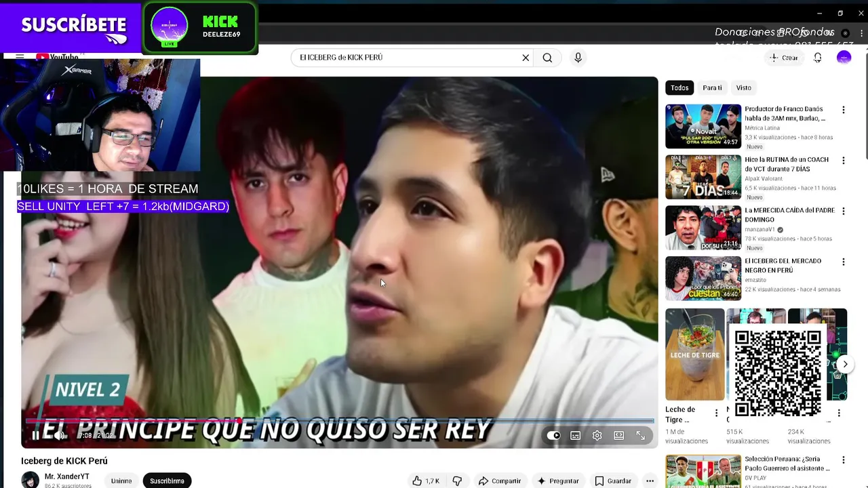Open the Mr. XanderYT channel name
Viewport: 868px width, 488px height.
click(67, 476)
